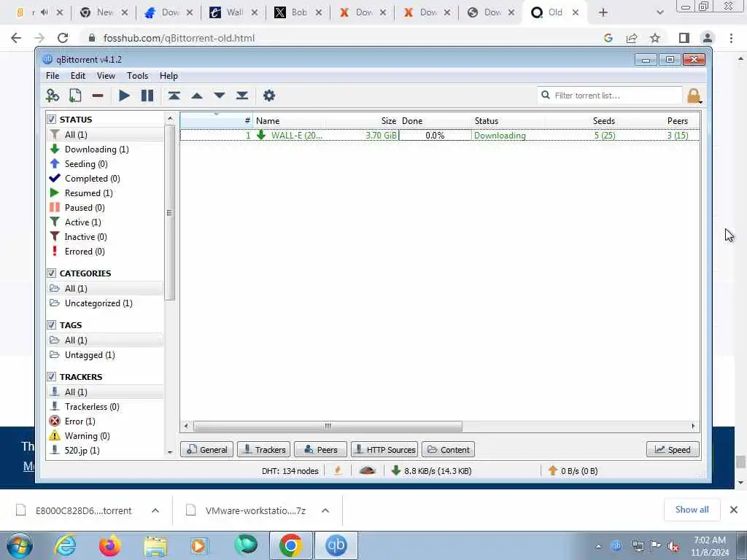This screenshot has height=560, width=747.
Task: Sort by the Size column header
Action: [388, 121]
